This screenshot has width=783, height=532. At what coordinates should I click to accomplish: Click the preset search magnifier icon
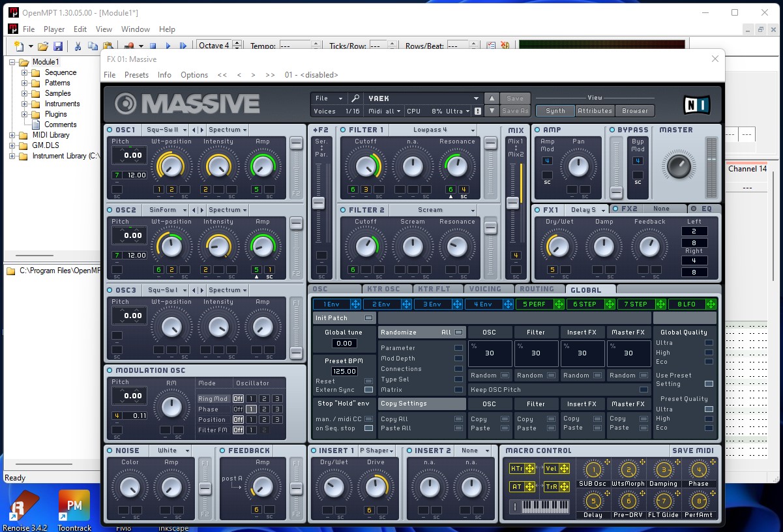pos(355,98)
